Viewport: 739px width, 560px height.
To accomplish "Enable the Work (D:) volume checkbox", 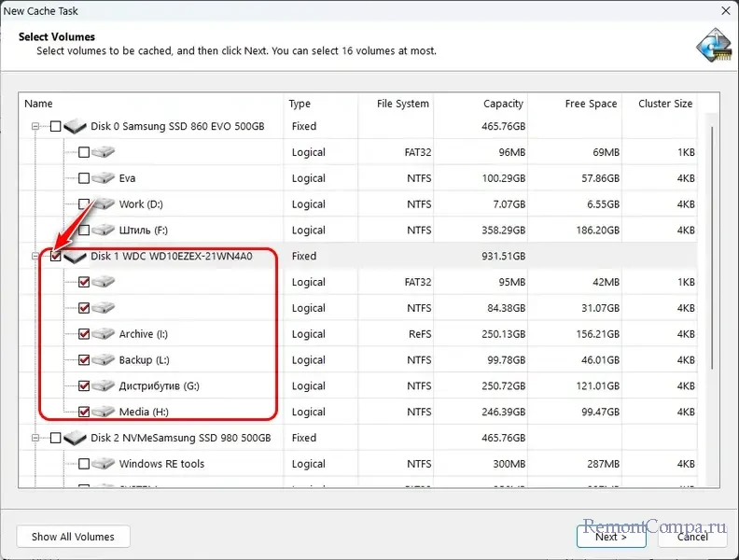I will [x=84, y=204].
